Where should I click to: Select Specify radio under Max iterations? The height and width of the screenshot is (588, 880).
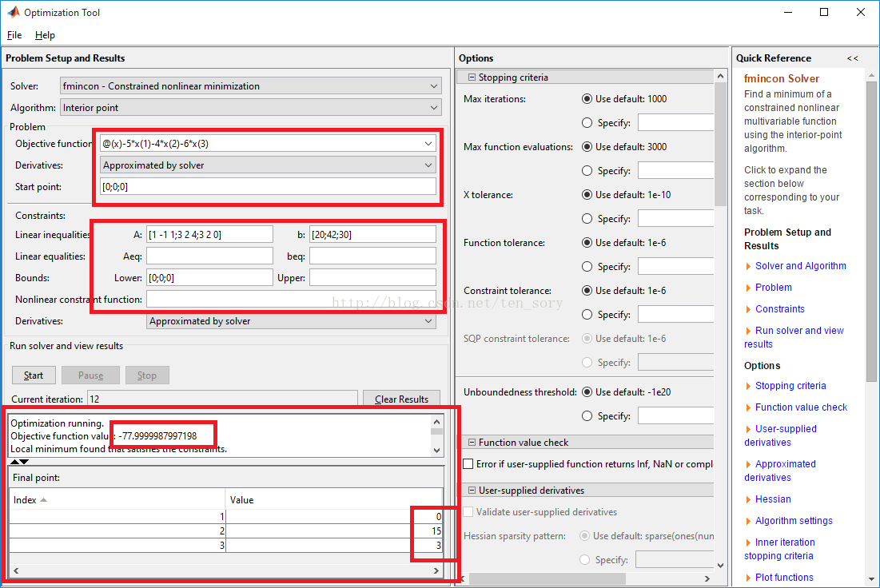(x=587, y=123)
